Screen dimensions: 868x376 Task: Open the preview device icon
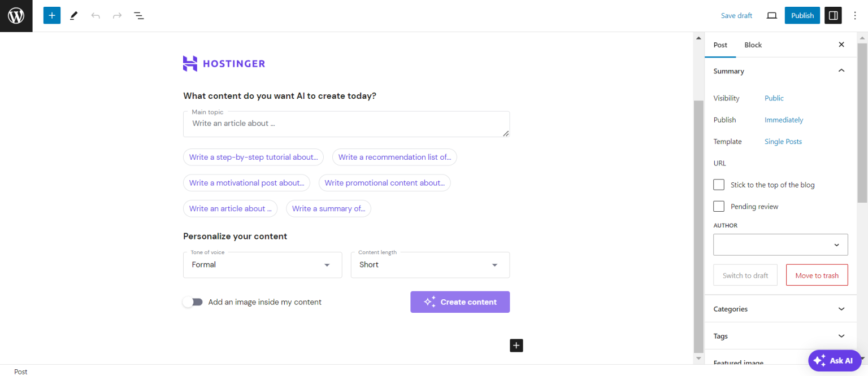(771, 15)
